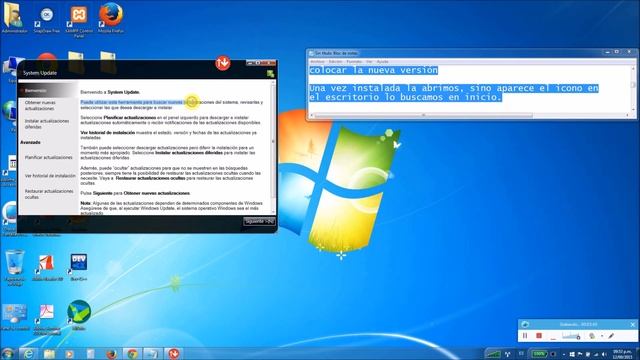Open the Control Panel desktop icon
640x360 pixels.
click(15, 317)
